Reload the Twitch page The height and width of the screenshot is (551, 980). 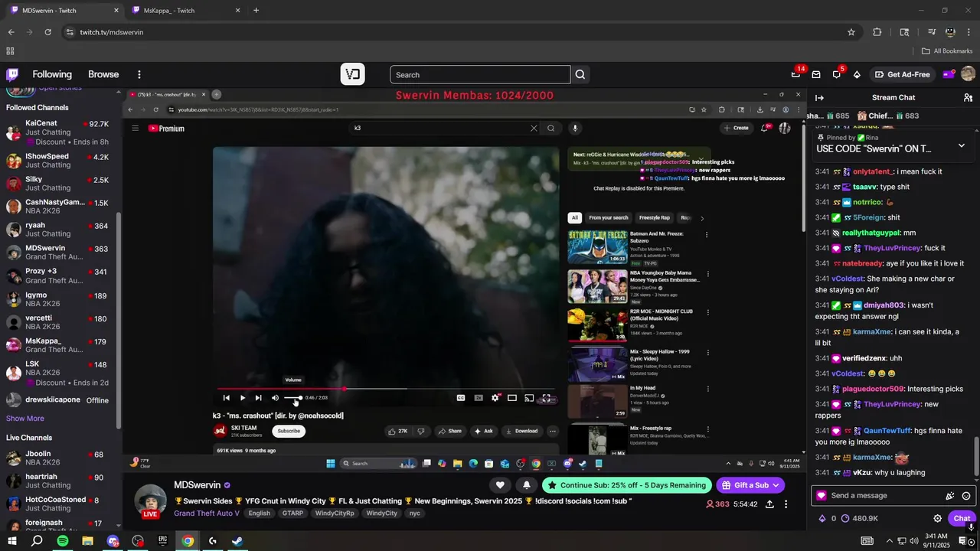click(47, 32)
